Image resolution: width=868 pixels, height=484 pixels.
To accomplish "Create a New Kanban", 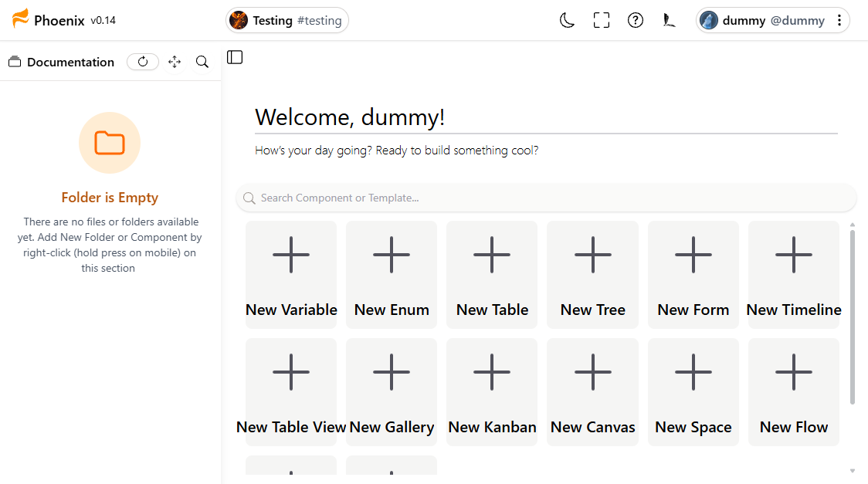I will 492,392.
